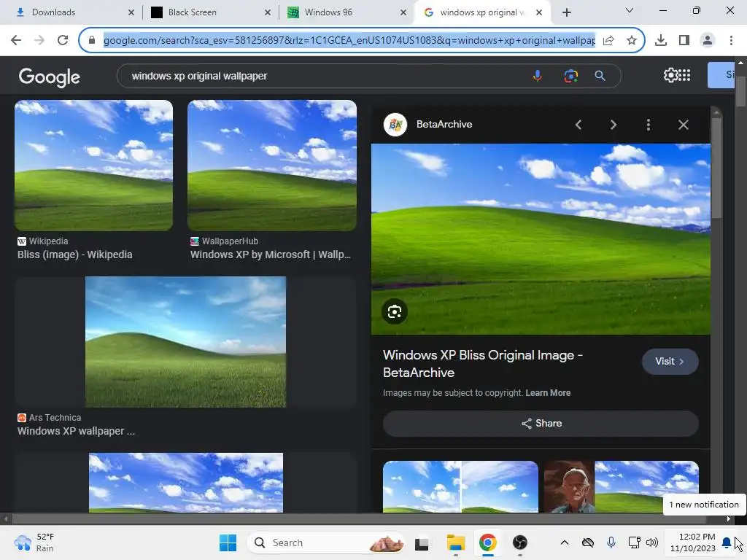Open the clock showing 12:02 PM
Screen dimensions: 747x560
tap(693, 542)
